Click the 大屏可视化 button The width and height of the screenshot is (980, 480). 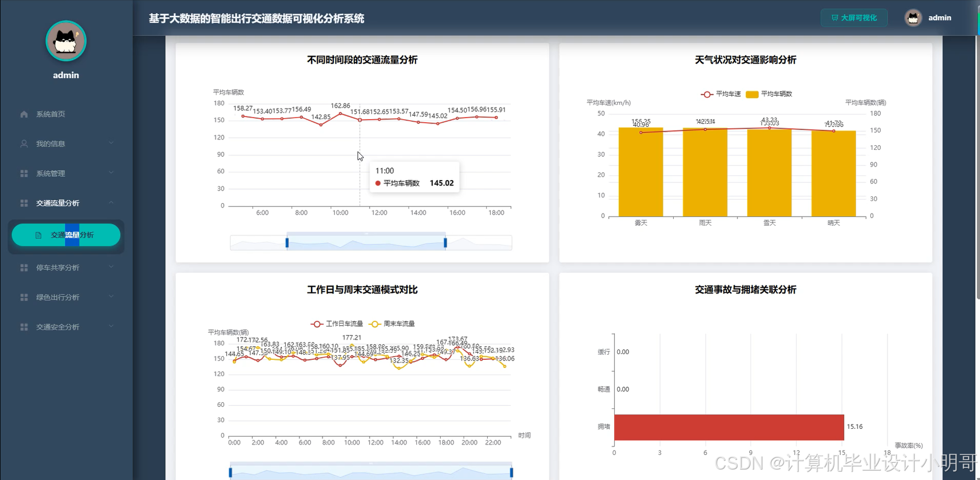point(854,18)
